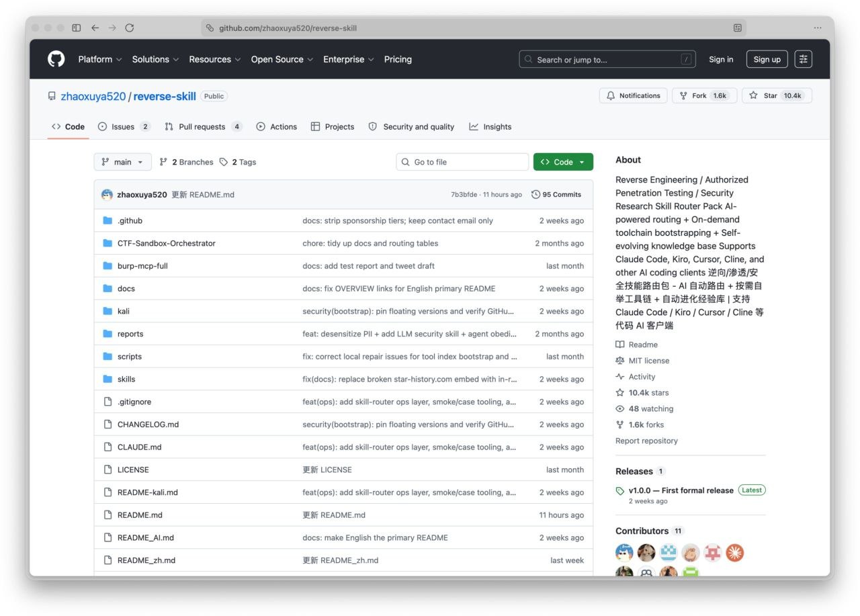Click the file icon beside LICENSE
860x616 pixels.
pyautogui.click(x=107, y=470)
